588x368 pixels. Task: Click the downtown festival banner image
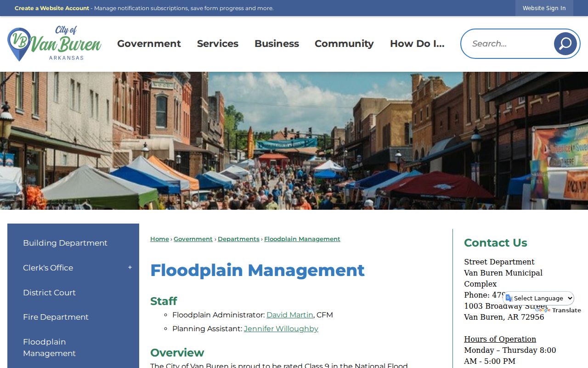pyautogui.click(x=294, y=141)
